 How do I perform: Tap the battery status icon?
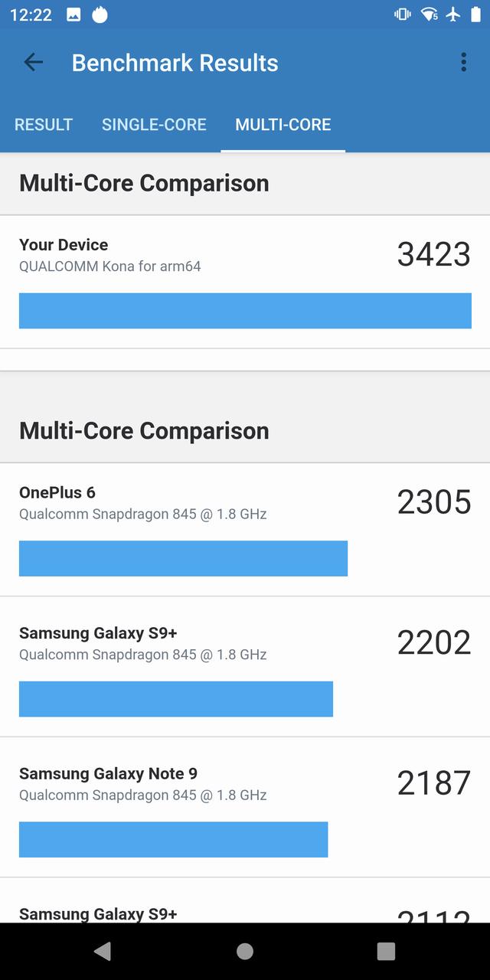tap(475, 15)
